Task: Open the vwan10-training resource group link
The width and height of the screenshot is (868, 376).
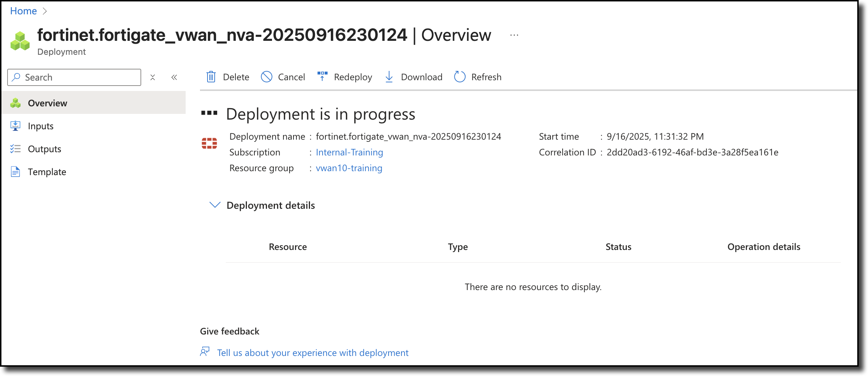Action: pos(349,168)
